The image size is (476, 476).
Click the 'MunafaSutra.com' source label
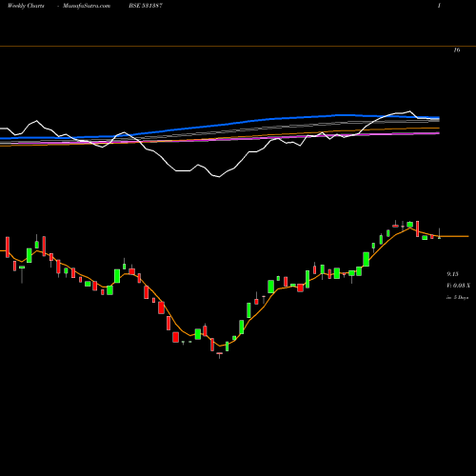[87, 6]
